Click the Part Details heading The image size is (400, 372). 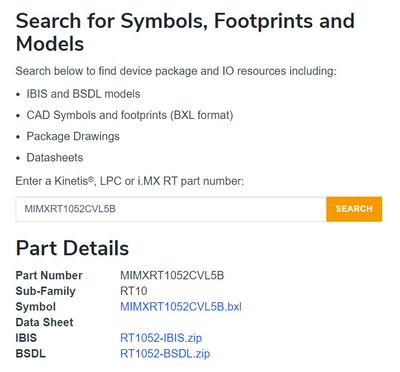pyautogui.click(x=72, y=248)
